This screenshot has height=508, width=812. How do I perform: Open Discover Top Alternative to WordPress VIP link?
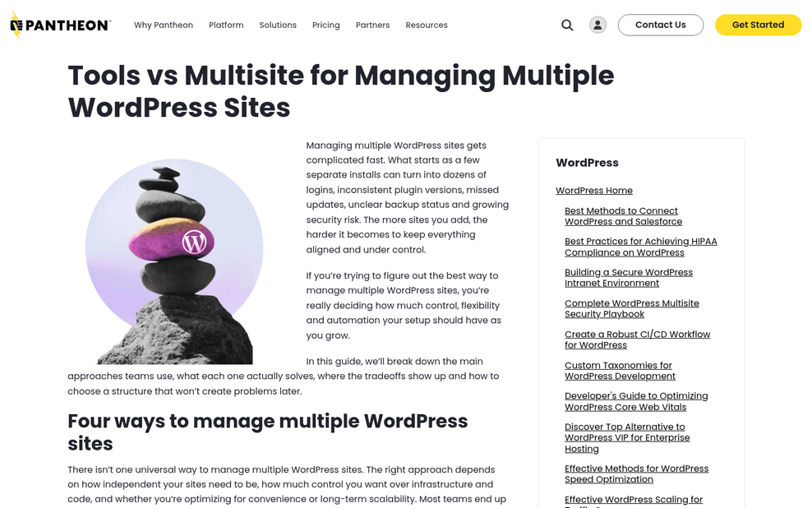coord(626,437)
